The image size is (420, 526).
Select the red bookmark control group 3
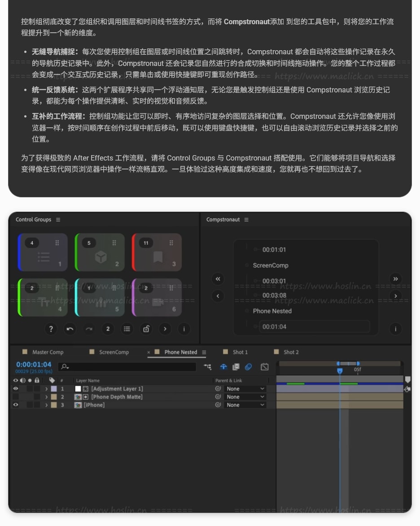tap(157, 252)
